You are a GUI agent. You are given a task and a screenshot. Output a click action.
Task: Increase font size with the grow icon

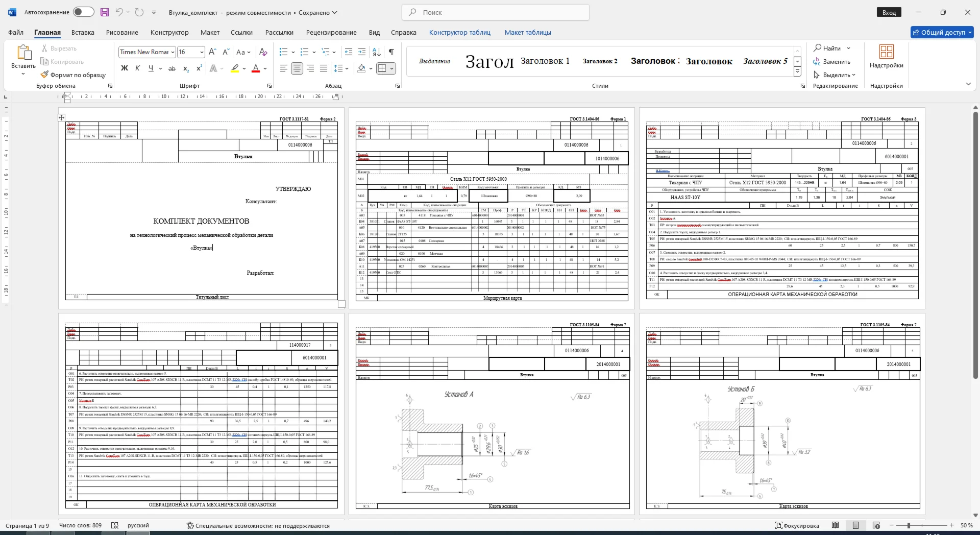(213, 52)
